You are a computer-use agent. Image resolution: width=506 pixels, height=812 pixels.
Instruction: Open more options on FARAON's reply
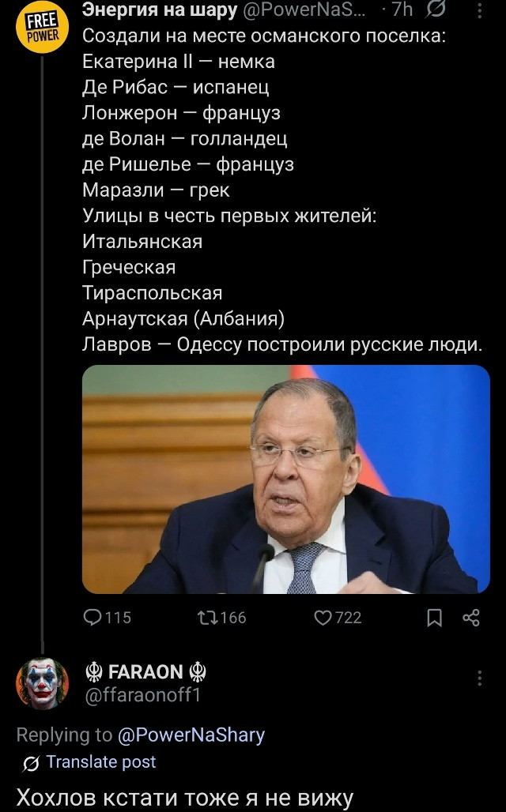[479, 678]
